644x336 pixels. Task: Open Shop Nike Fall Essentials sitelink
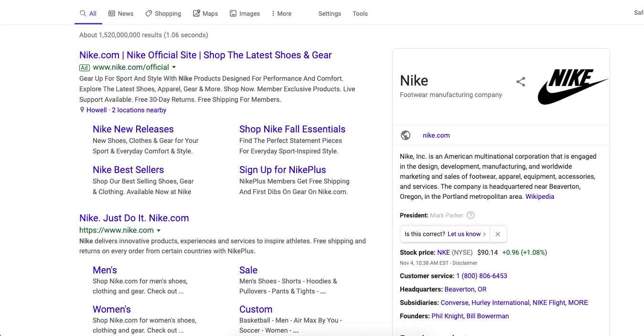(292, 129)
